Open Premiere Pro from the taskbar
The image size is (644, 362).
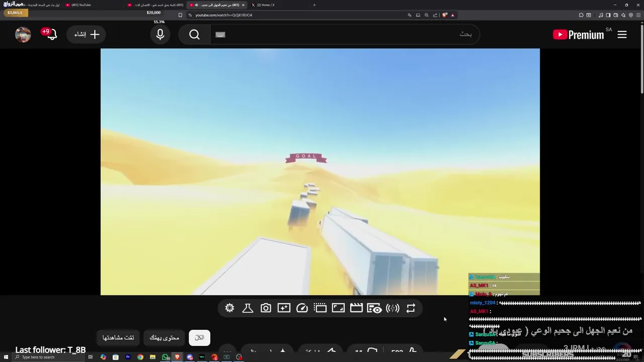pyautogui.click(x=128, y=357)
